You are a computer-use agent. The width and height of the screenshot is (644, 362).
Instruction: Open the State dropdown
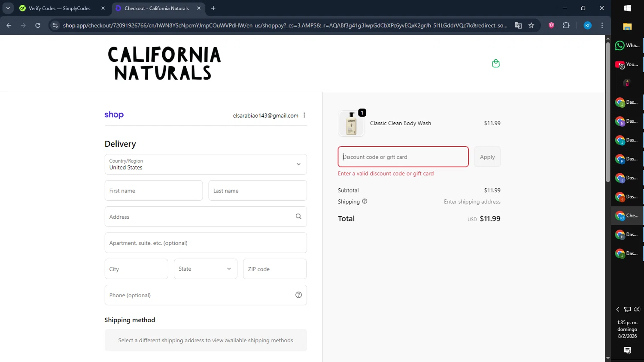pyautogui.click(x=206, y=269)
